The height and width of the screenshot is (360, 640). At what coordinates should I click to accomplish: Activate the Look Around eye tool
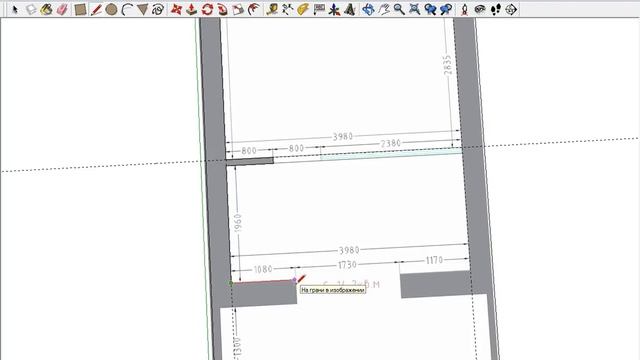click(x=480, y=9)
